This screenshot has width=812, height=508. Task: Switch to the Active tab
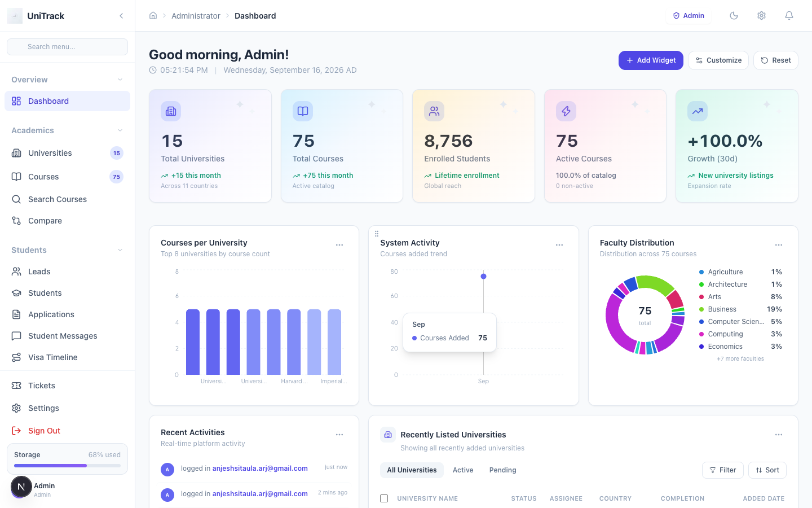(463, 470)
